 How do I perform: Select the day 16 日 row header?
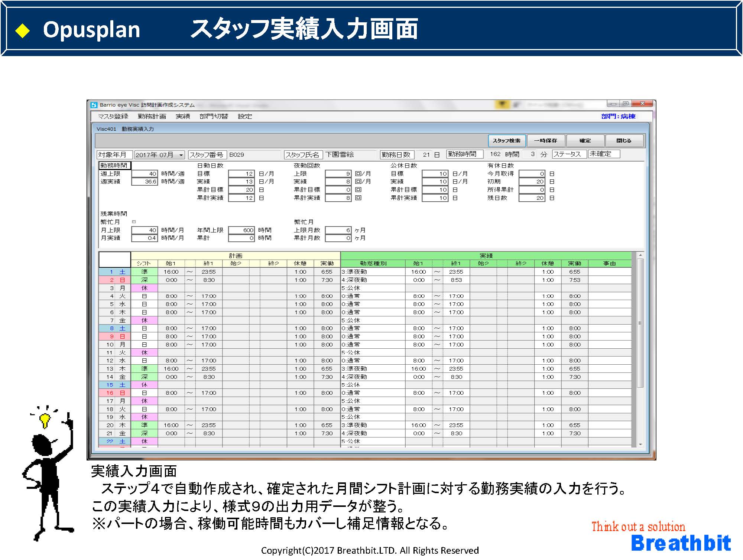[115, 393]
